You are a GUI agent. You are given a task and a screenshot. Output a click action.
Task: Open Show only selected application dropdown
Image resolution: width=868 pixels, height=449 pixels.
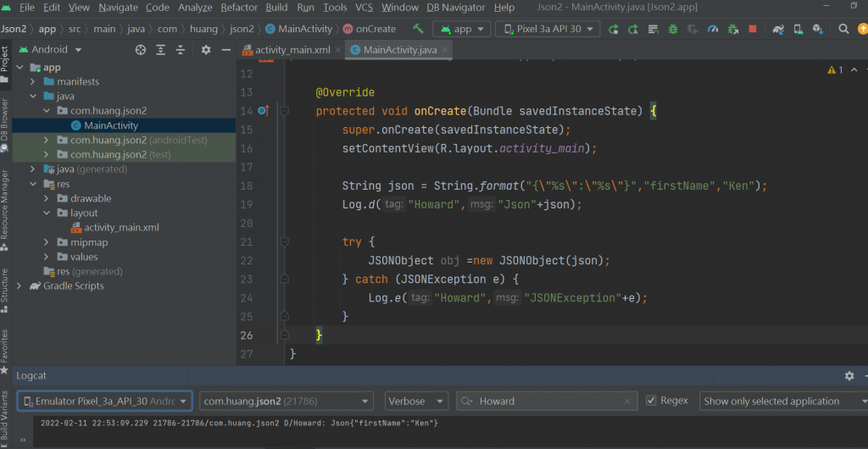[783, 402]
